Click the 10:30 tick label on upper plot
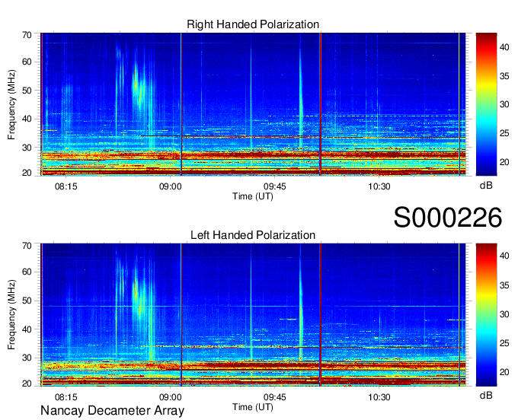The width and height of the screenshot is (518, 420). (379, 186)
